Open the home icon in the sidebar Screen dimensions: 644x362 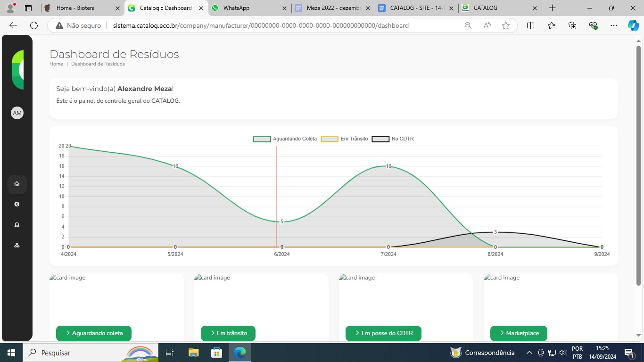point(17,184)
